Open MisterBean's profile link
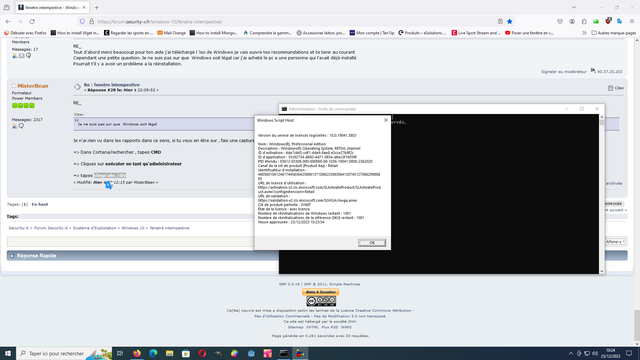This screenshot has width=640, height=360. coord(33,86)
